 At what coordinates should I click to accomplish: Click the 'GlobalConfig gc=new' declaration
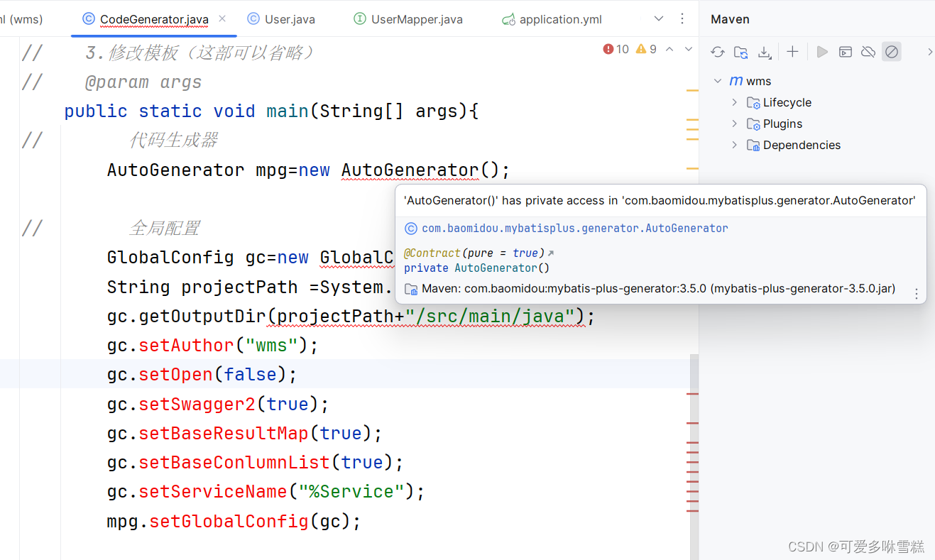[x=208, y=258]
